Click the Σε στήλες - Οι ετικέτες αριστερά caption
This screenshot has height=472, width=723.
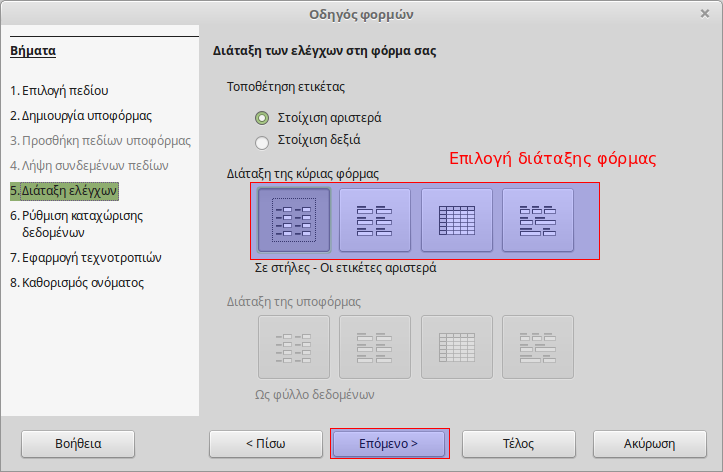coord(345,268)
